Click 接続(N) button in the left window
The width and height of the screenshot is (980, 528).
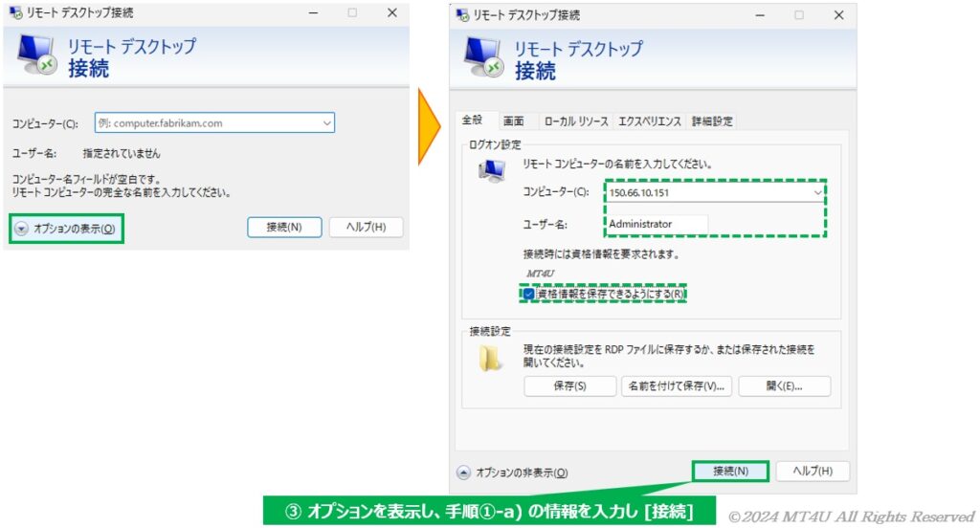pos(284,227)
